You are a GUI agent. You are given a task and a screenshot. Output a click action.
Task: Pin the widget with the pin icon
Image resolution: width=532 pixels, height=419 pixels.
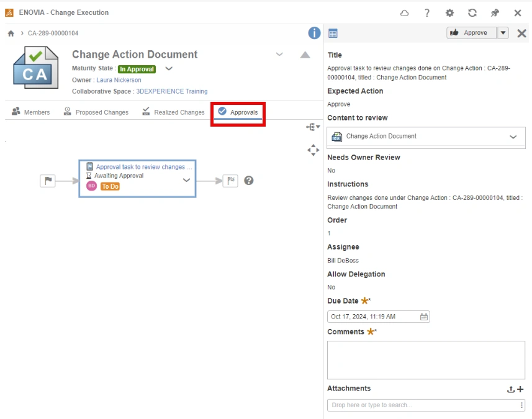pos(495,13)
